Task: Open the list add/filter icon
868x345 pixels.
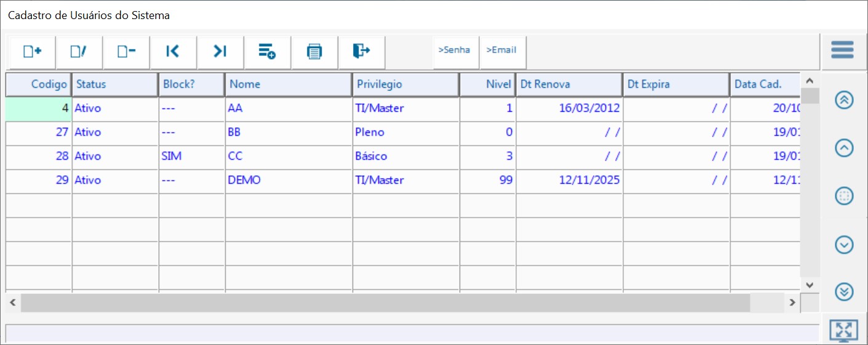Action: pyautogui.click(x=268, y=52)
